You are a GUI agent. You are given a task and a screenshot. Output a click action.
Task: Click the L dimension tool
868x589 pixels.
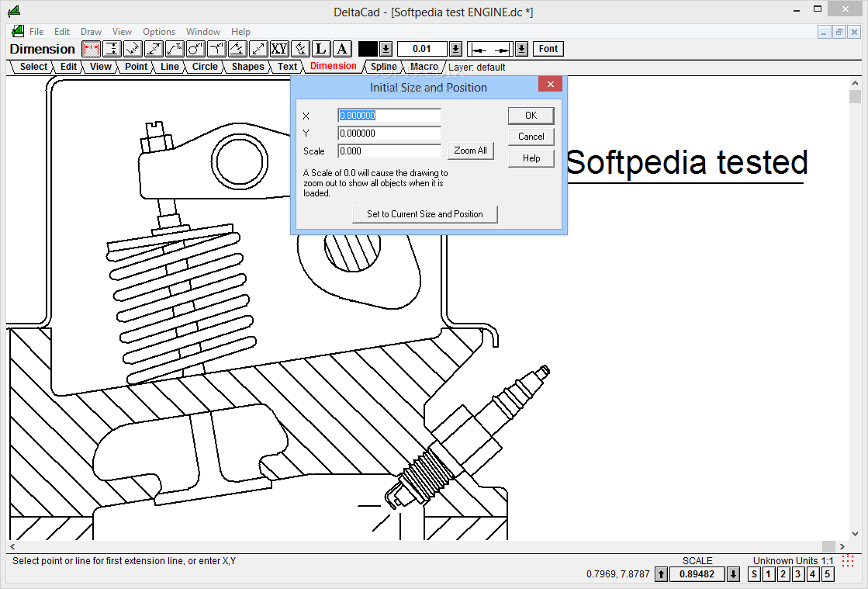point(321,49)
